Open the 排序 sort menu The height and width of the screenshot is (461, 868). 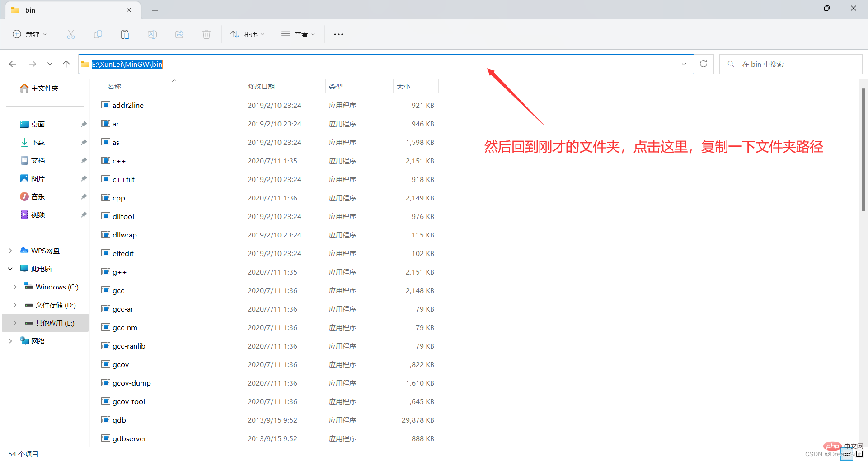tap(247, 34)
